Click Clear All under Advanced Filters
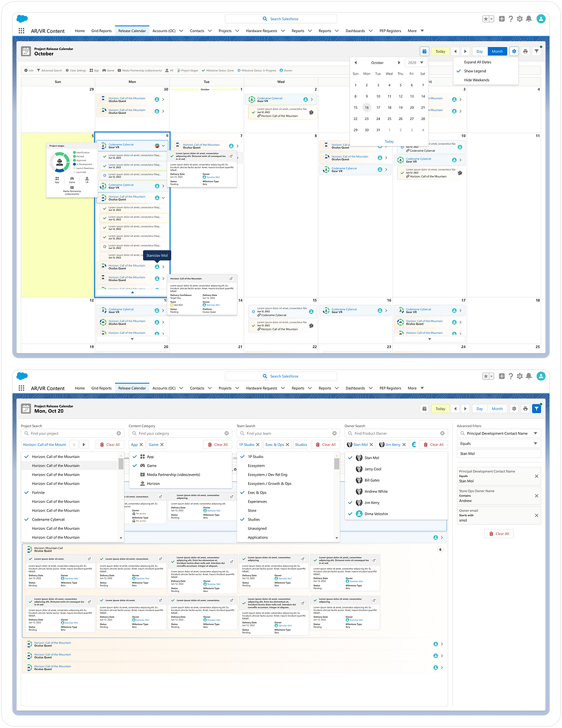The height and width of the screenshot is (728, 562). (x=499, y=534)
